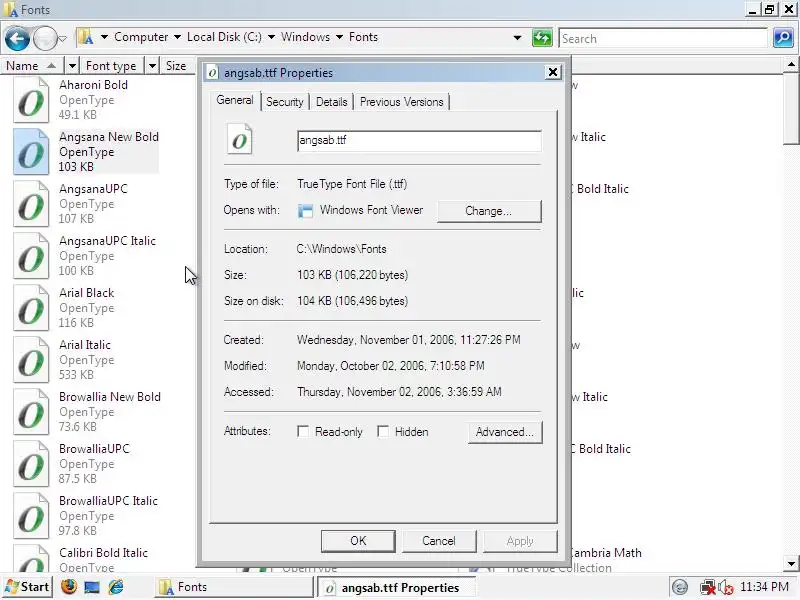800x600 pixels.
Task: Click the Cambria Math font entry
Action: [x=606, y=553]
